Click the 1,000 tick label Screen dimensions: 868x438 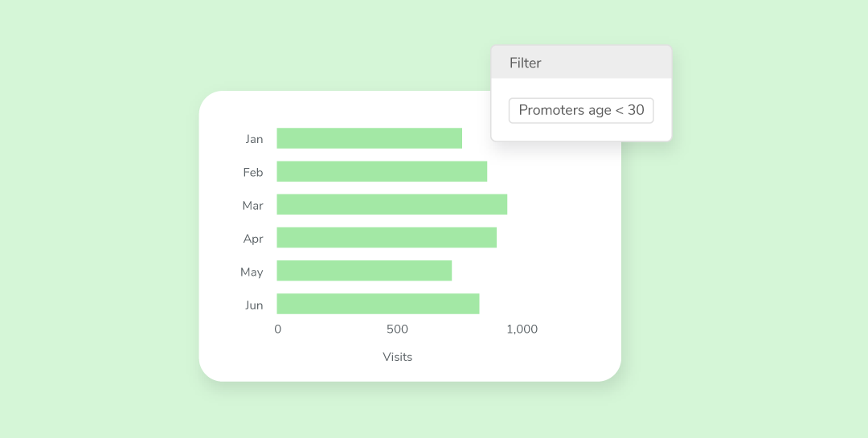pyautogui.click(x=522, y=329)
